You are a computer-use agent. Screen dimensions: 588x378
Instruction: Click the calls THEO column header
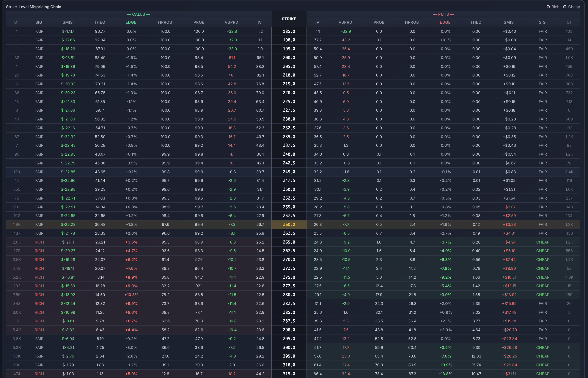(x=100, y=22)
